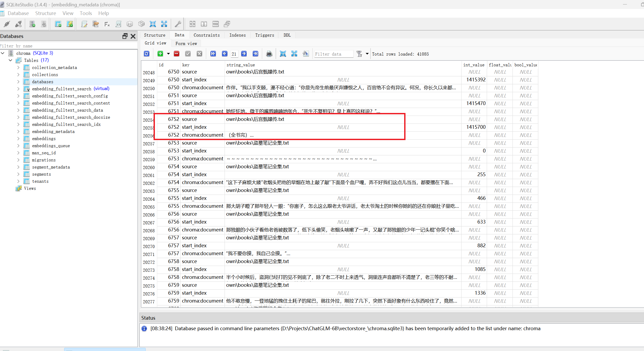
Task: Click the printer export icon
Action: click(x=269, y=54)
